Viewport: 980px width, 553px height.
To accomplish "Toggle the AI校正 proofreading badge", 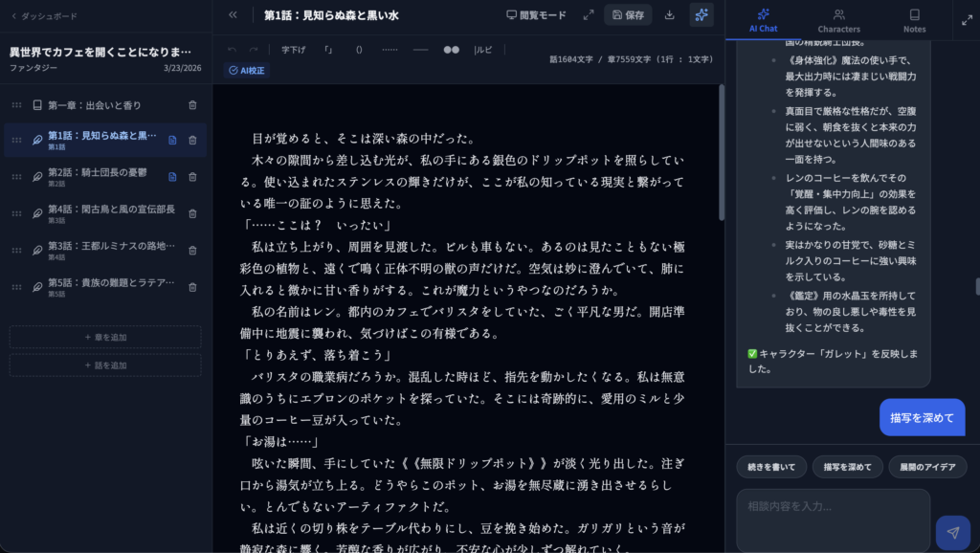I will click(247, 70).
